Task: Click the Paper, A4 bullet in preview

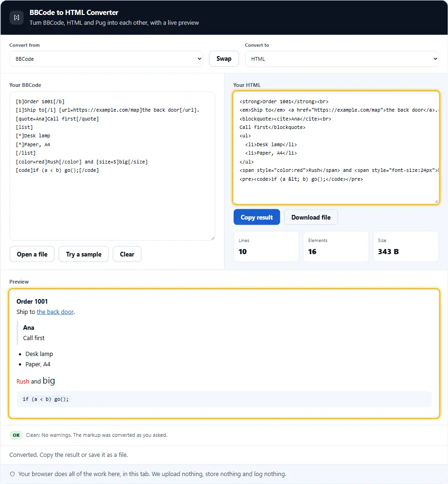Action: coord(38,364)
